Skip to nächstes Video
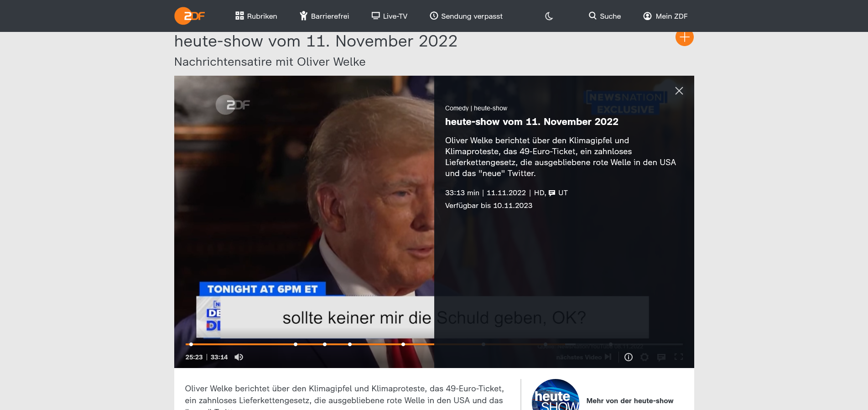 click(583, 357)
